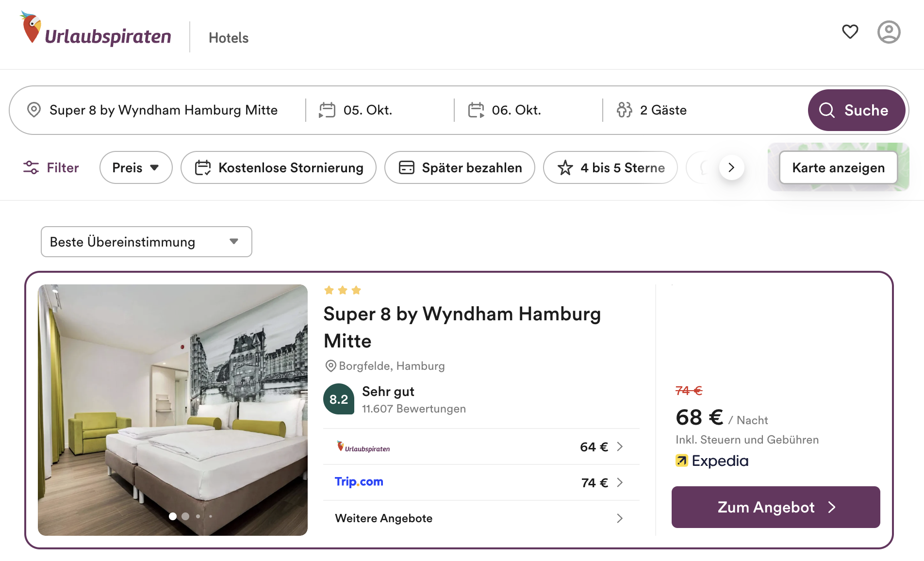
Task: Click the guests people icon
Action: click(x=625, y=110)
